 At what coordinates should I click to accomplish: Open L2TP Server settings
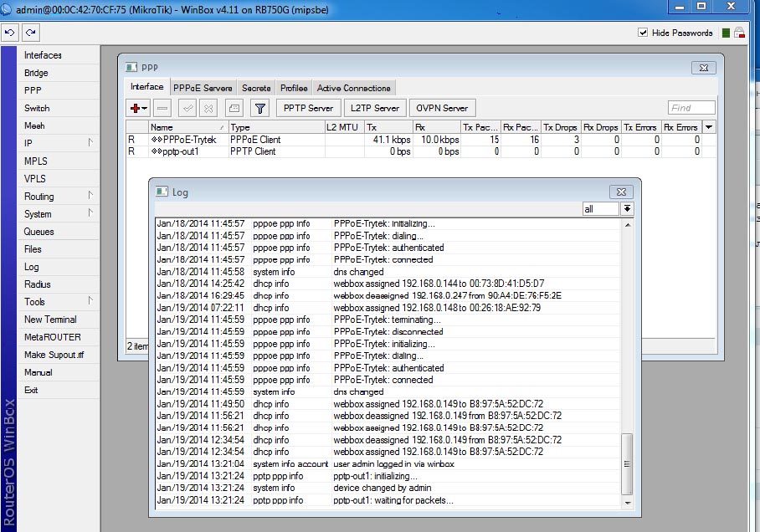375,108
